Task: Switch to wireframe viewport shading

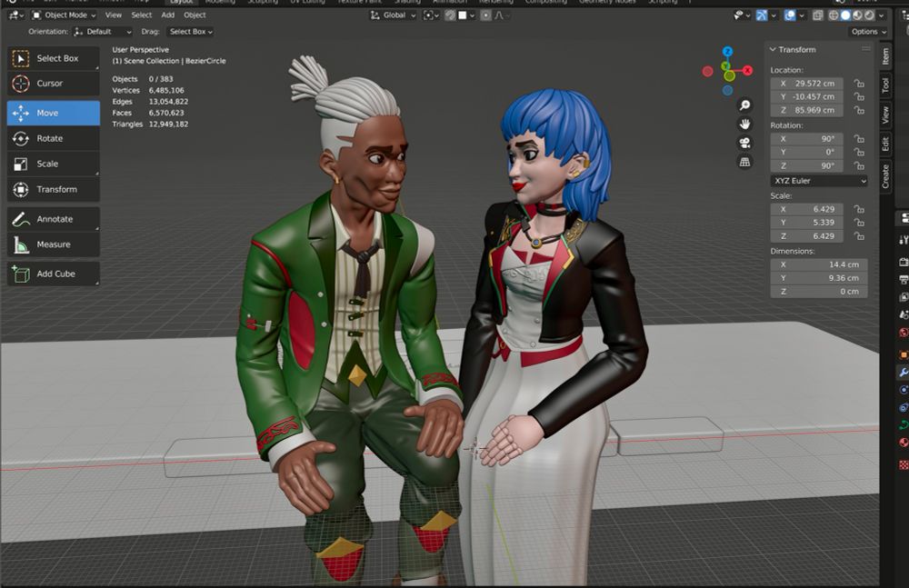Action: tap(834, 15)
